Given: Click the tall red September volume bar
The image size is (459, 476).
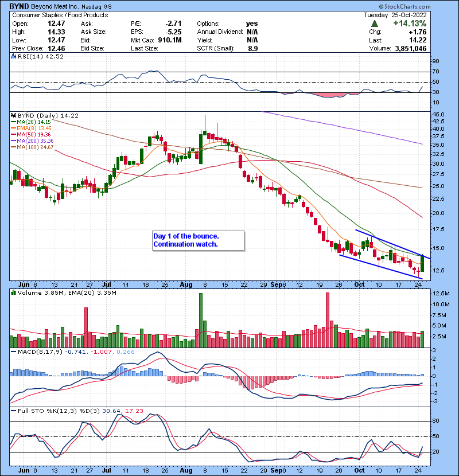Looking at the screenshot, I should (x=328, y=320).
